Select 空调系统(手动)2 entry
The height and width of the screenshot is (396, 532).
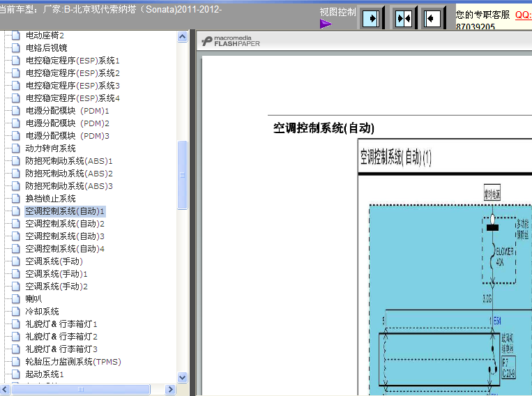(x=56, y=287)
